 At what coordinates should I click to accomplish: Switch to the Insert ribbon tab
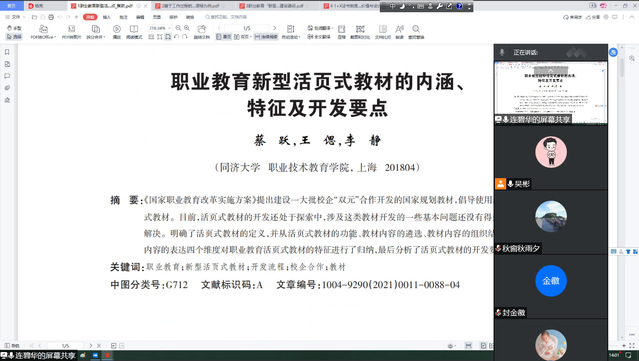click(107, 17)
